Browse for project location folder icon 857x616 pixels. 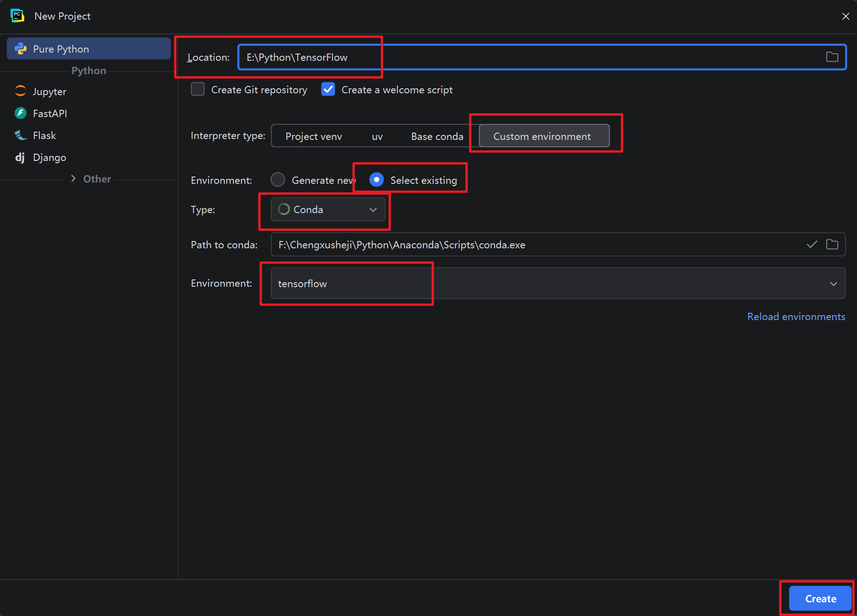pyautogui.click(x=832, y=57)
